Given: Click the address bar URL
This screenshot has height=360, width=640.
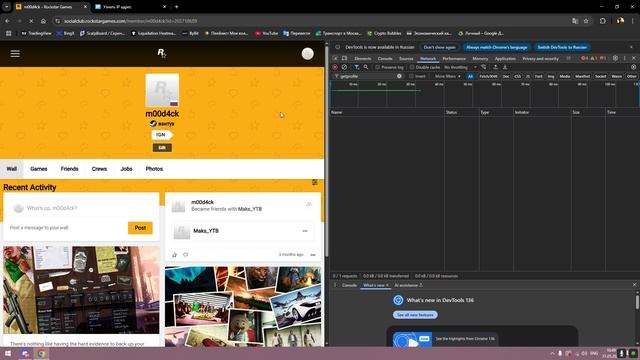Looking at the screenshot, I should tap(131, 21).
